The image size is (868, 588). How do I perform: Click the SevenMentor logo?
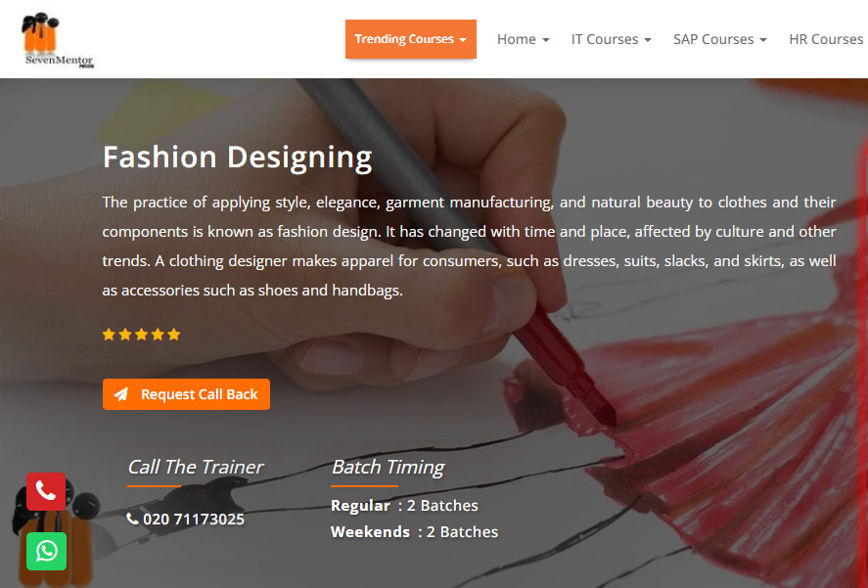pyautogui.click(x=58, y=40)
